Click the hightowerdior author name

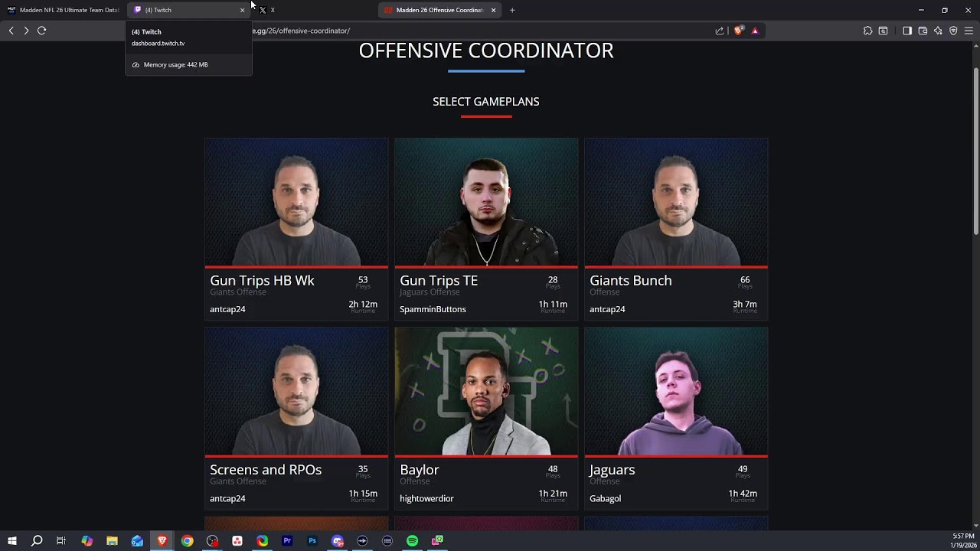click(426, 498)
